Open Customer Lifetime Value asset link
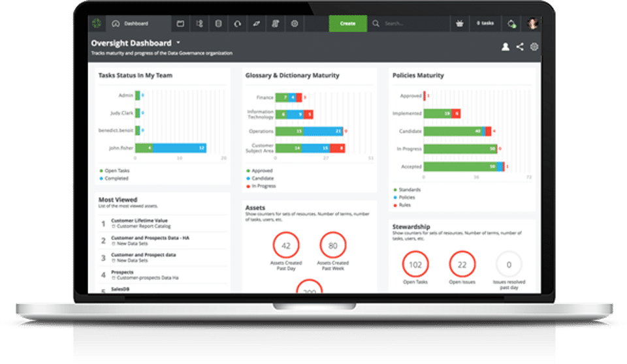The height and width of the screenshot is (364, 627). click(139, 220)
